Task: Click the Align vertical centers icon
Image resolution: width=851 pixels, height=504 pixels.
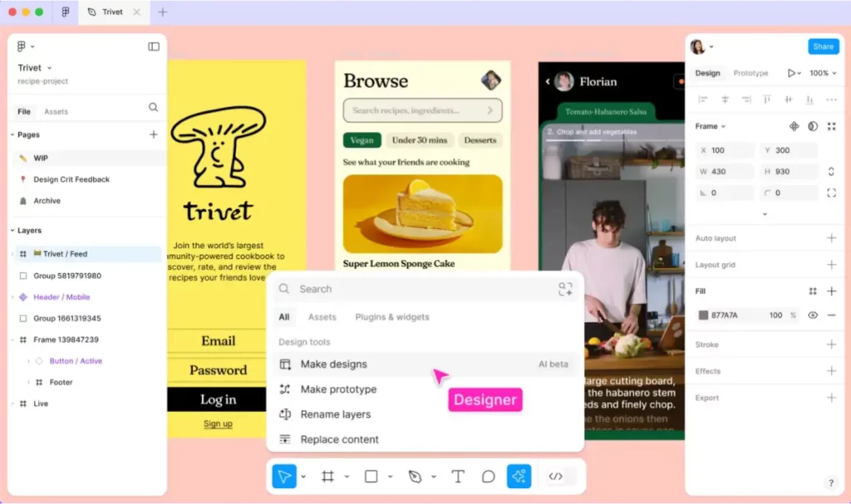Action: (x=789, y=100)
